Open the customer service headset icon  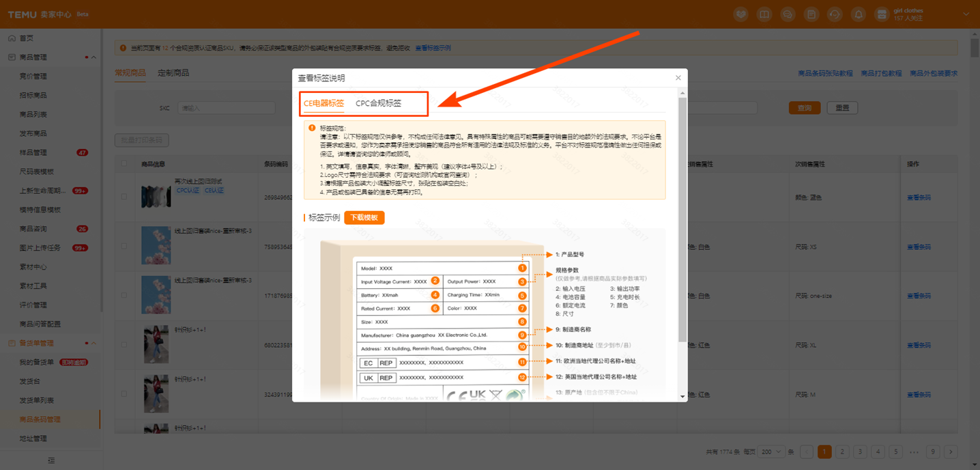coord(835,14)
